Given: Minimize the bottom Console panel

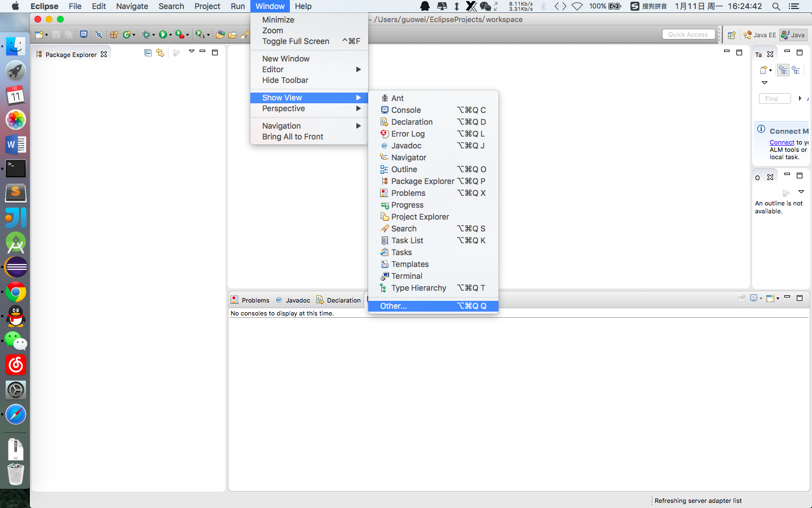Looking at the screenshot, I should click(787, 296).
